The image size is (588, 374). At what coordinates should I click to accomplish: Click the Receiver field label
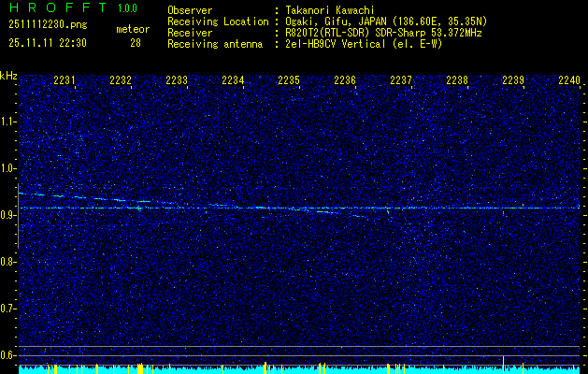click(x=190, y=33)
